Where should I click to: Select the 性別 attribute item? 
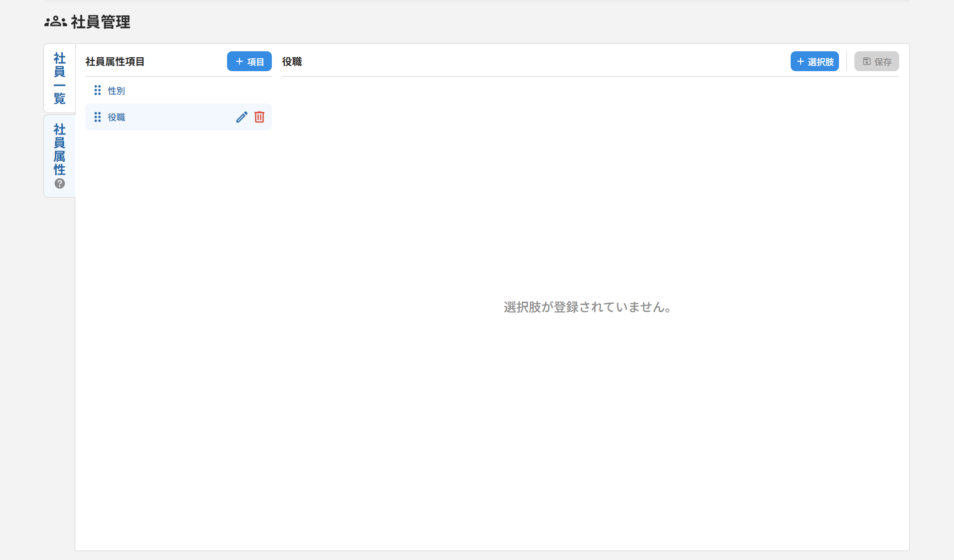(x=116, y=90)
